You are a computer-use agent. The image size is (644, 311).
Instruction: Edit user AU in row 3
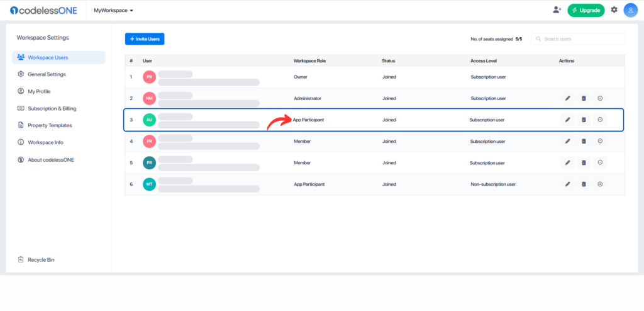click(x=568, y=120)
